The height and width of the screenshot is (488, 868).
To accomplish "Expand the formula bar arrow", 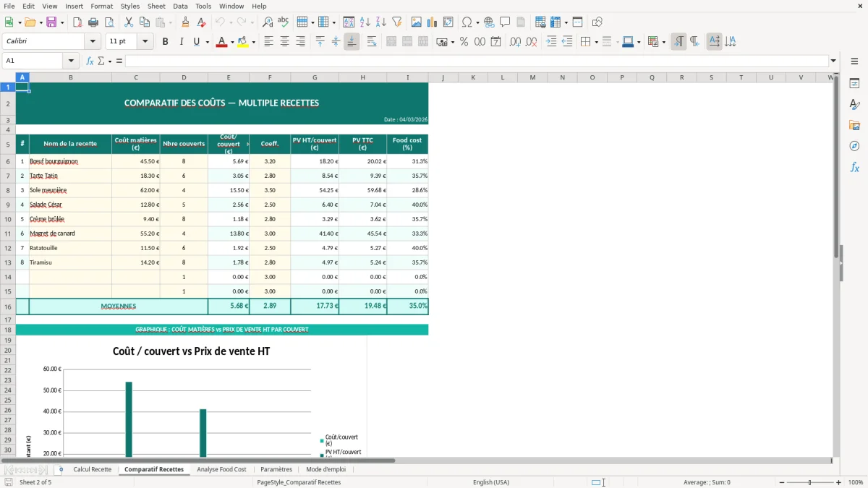I will 833,61.
